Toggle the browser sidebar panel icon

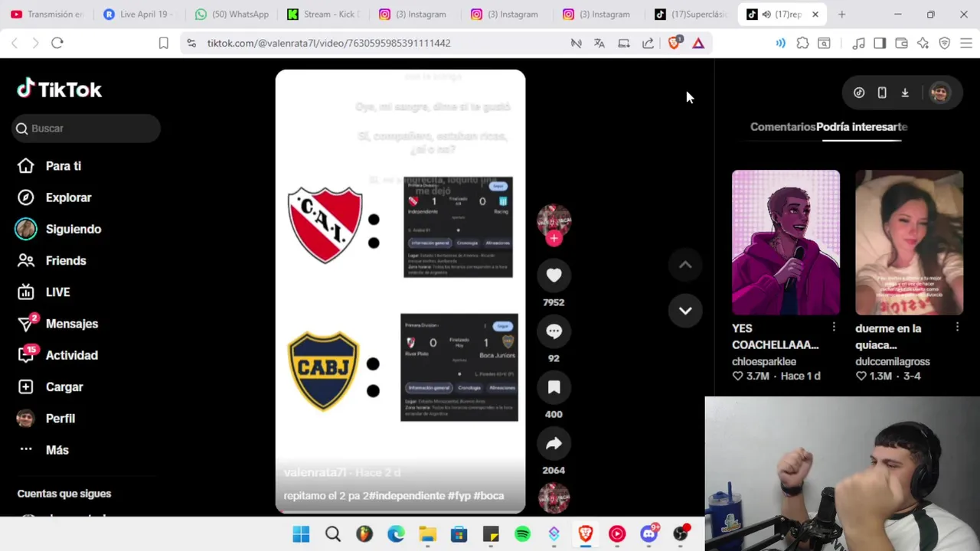(x=880, y=43)
